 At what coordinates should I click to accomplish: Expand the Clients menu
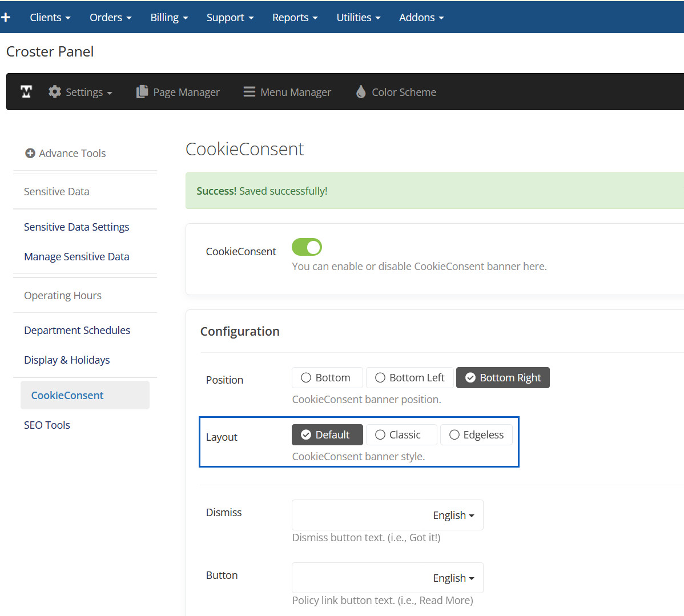tap(50, 17)
